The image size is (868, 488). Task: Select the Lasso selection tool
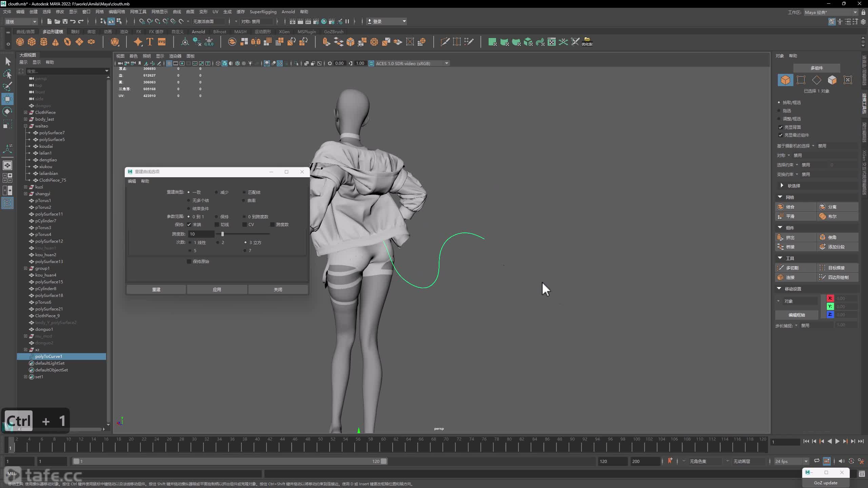pos(7,74)
